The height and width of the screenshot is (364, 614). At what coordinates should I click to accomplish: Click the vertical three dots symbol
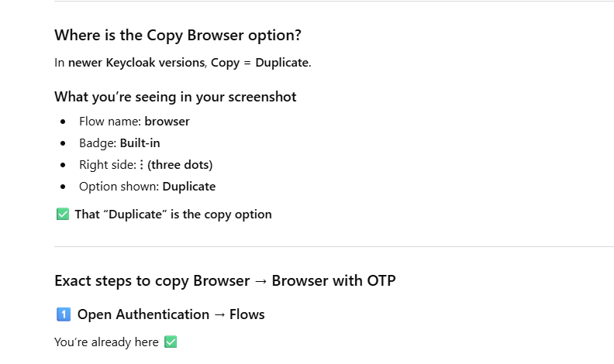pos(142,165)
